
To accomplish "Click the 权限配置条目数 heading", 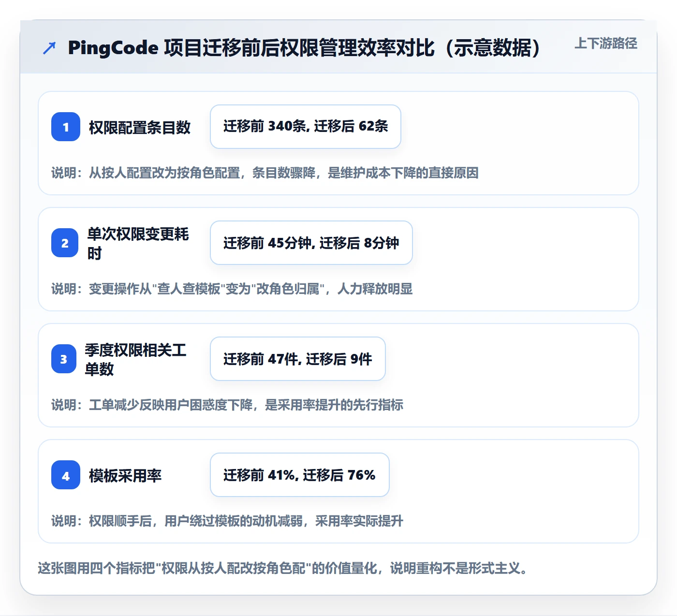I will tap(140, 128).
